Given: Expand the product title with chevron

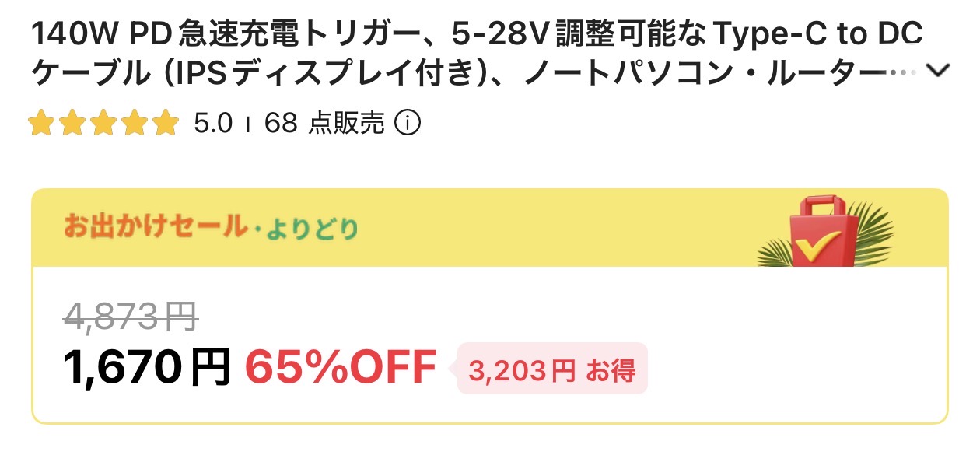Looking at the screenshot, I should (x=939, y=72).
